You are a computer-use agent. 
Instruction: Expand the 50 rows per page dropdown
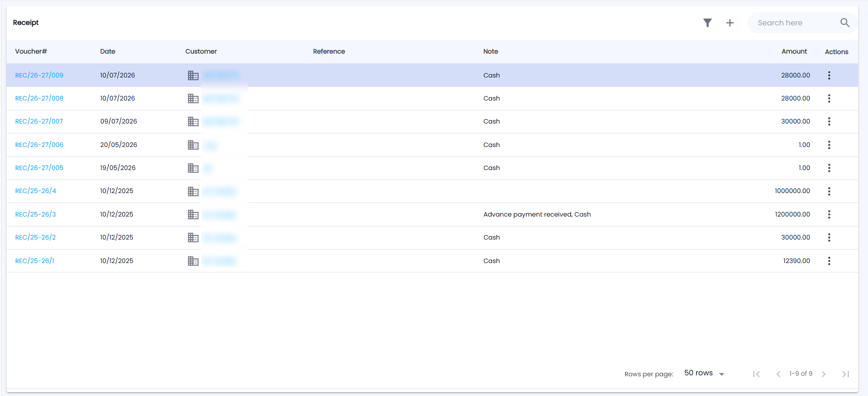click(704, 373)
